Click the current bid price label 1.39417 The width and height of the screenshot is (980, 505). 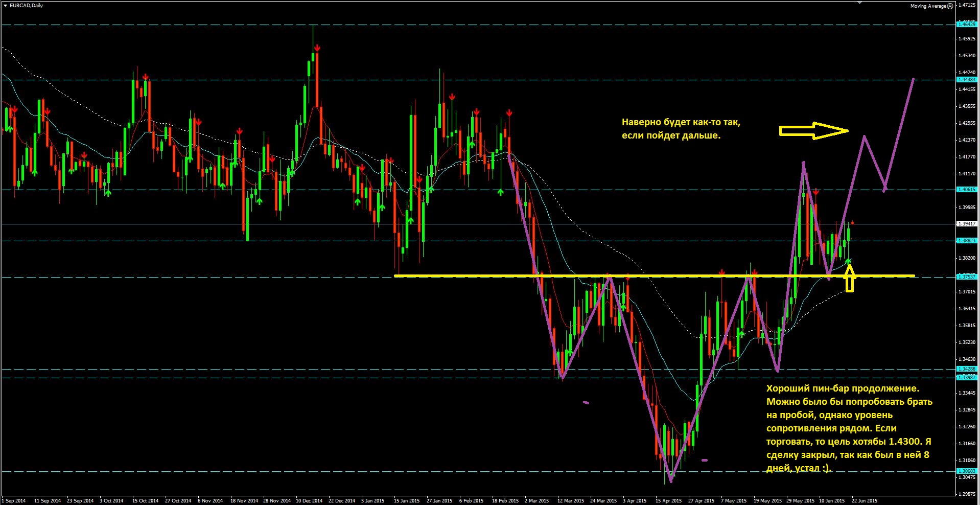coord(967,223)
